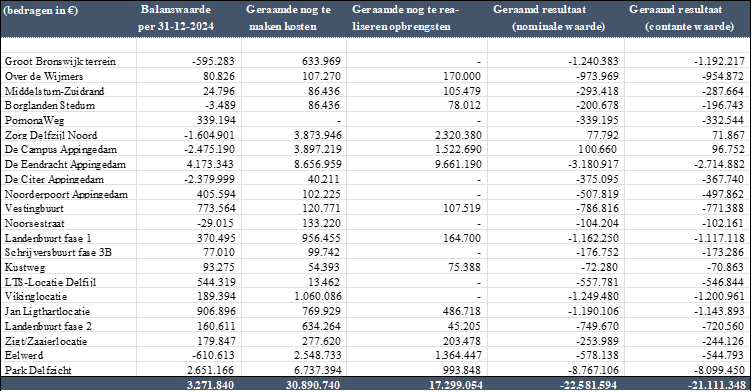Click the Groot Bronswijk terrein row label
The width and height of the screenshot is (752, 392).
point(60,61)
